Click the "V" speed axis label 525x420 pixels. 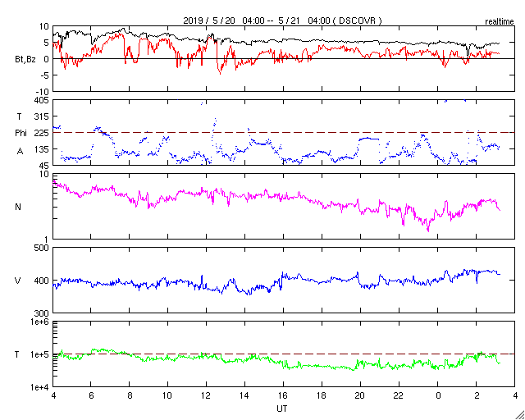(18, 281)
